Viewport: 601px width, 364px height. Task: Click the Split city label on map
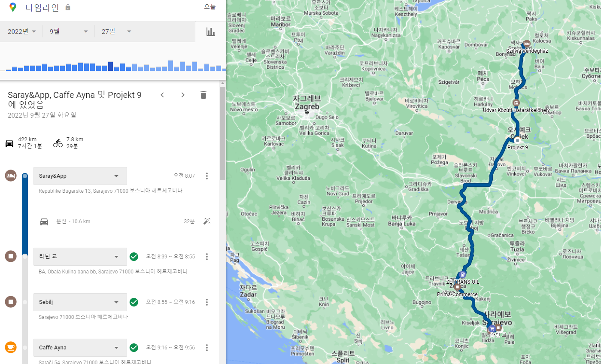(343, 357)
